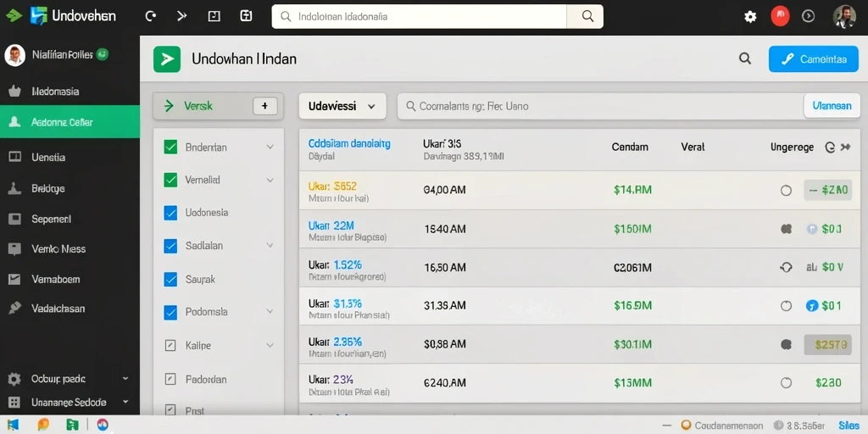This screenshot has height=434, width=868.
Task: Click the refresh icon in top toolbar
Action: pos(150,16)
